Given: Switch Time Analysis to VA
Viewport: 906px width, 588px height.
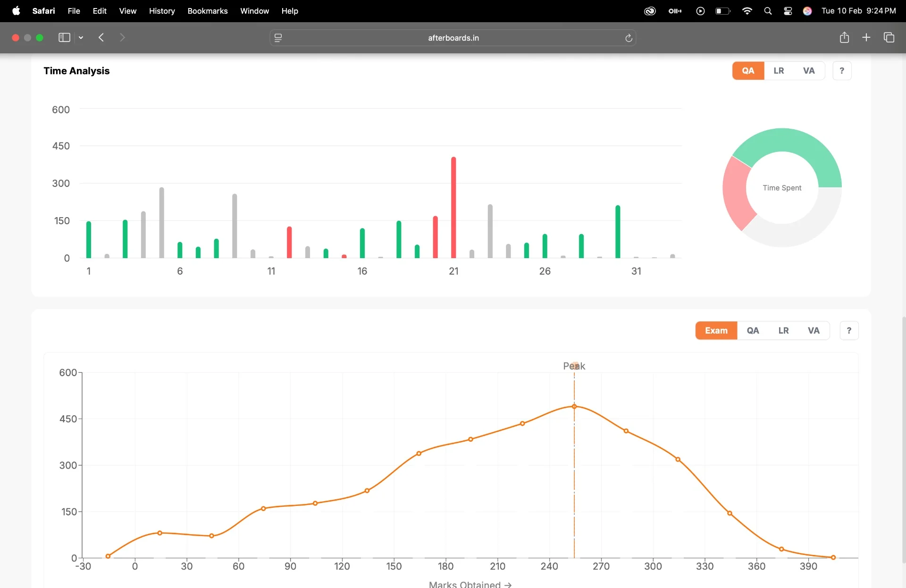Looking at the screenshot, I should point(809,71).
